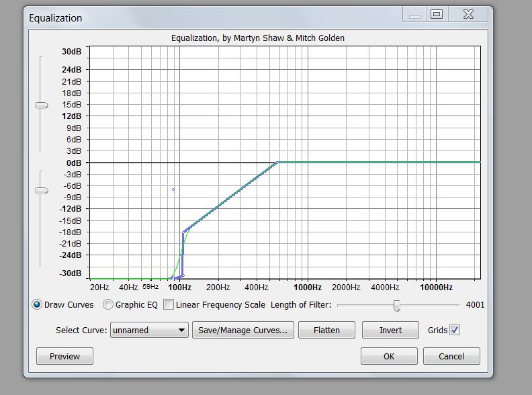Click the Invert button

(390, 330)
